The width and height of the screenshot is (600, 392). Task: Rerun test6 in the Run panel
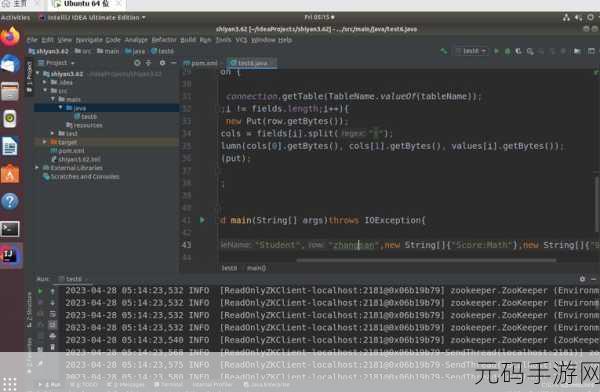[40, 291]
